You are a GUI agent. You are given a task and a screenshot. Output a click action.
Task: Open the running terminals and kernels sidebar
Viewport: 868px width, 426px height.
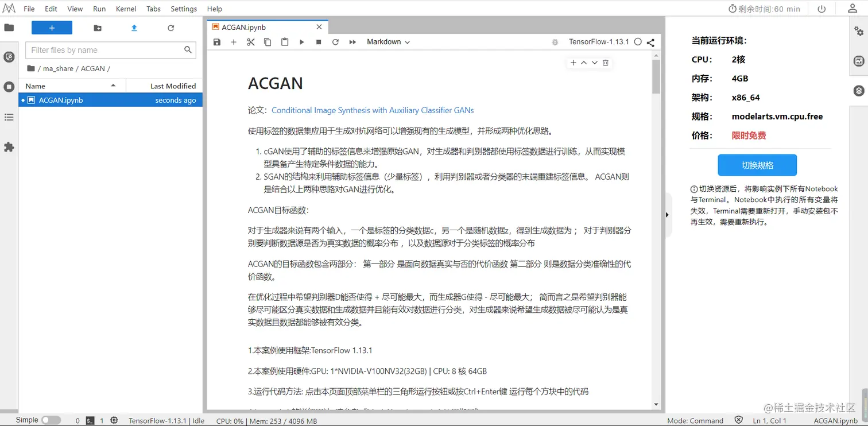click(x=9, y=87)
